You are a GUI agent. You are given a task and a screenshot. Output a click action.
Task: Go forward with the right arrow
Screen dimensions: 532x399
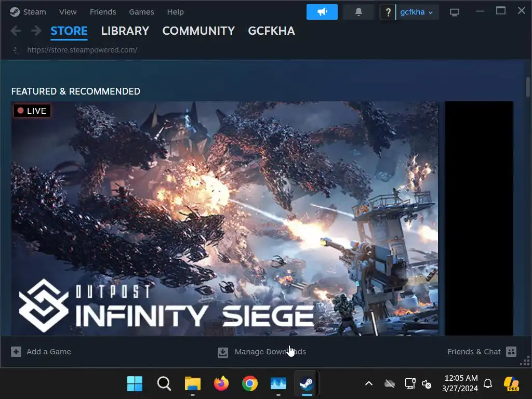pos(36,31)
